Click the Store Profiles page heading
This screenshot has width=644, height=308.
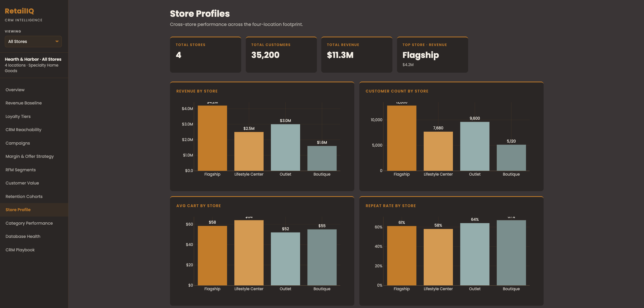point(200,13)
